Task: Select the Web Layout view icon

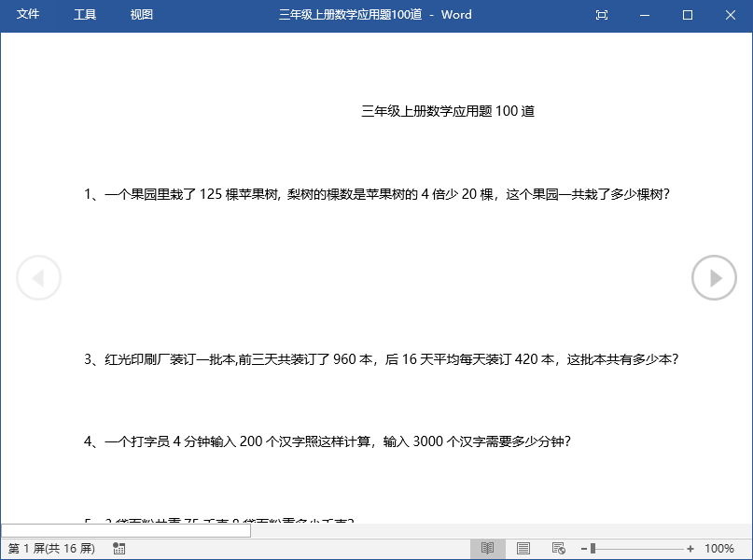Action: coord(557,549)
